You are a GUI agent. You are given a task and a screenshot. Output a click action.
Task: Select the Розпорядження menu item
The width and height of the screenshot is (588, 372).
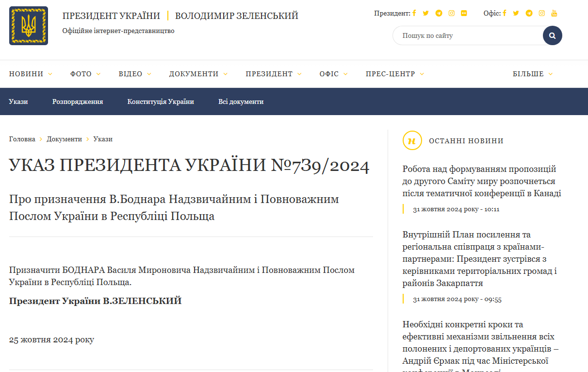coord(78,101)
